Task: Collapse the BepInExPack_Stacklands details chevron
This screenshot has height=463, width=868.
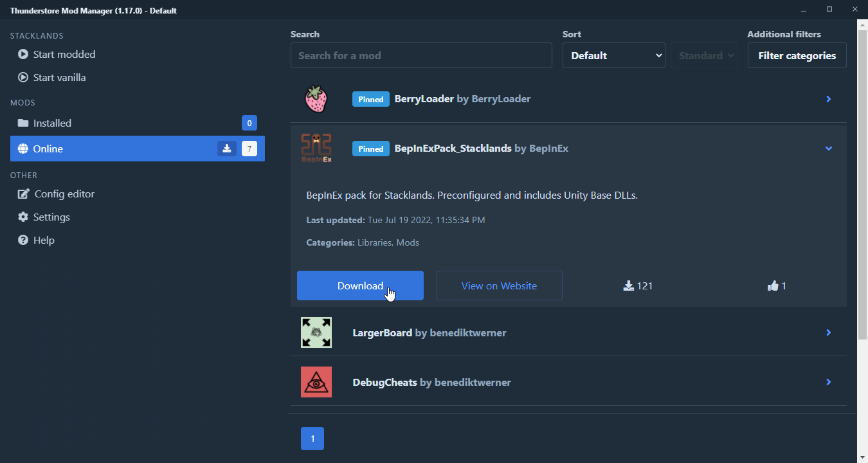Action: coord(829,149)
